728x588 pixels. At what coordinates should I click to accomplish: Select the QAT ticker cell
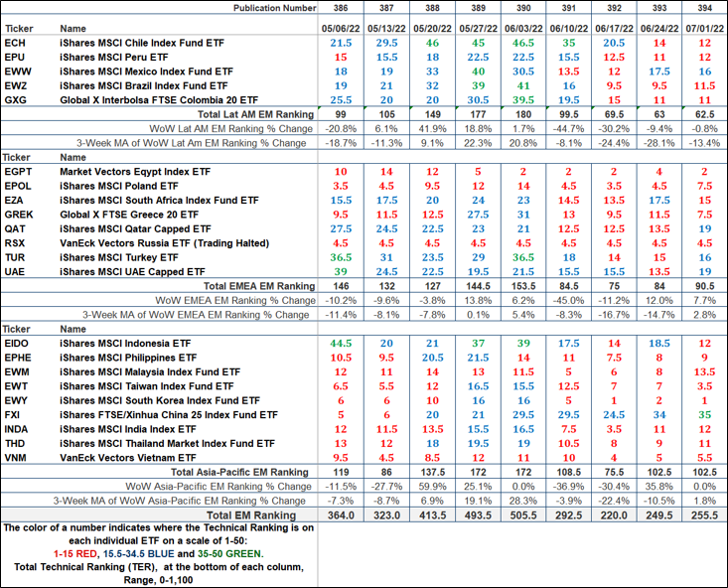15,229
